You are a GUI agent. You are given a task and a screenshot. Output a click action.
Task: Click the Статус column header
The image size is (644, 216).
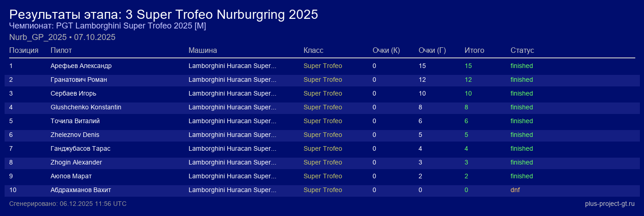coord(522,50)
